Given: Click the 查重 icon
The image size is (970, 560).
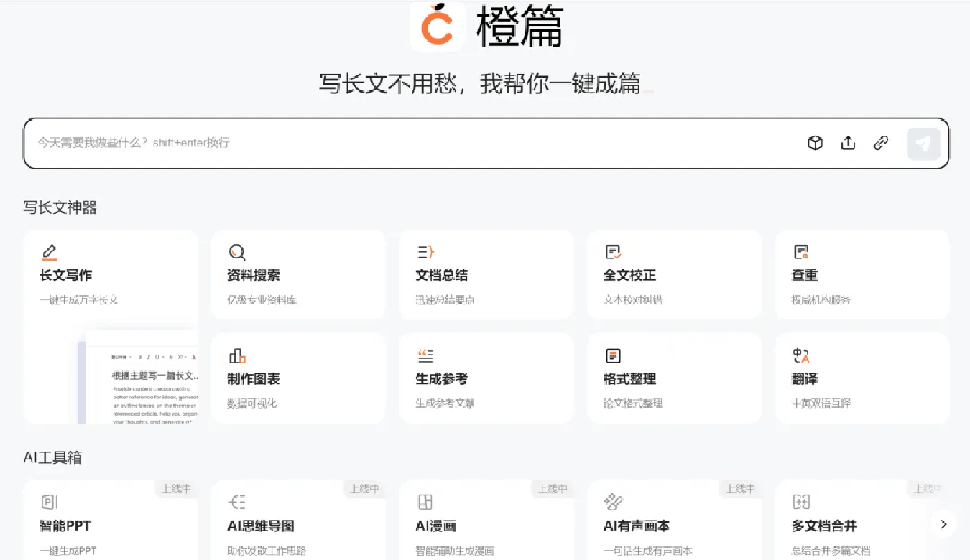Looking at the screenshot, I should point(801,252).
